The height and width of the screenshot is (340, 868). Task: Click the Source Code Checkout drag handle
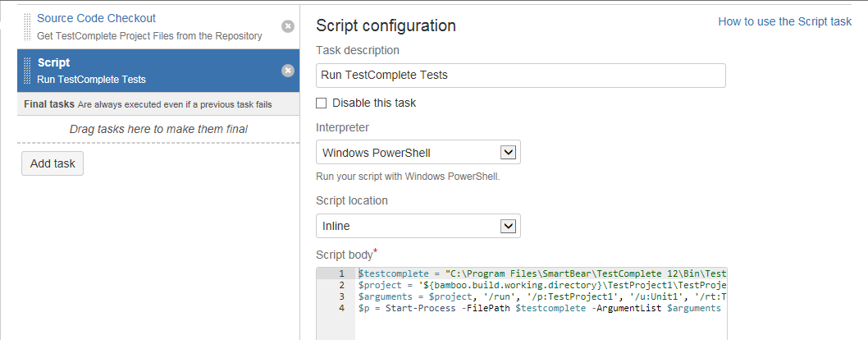coord(29,26)
